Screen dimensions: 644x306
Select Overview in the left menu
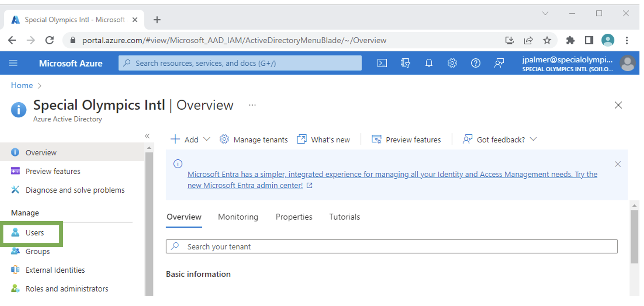click(x=72, y=152)
